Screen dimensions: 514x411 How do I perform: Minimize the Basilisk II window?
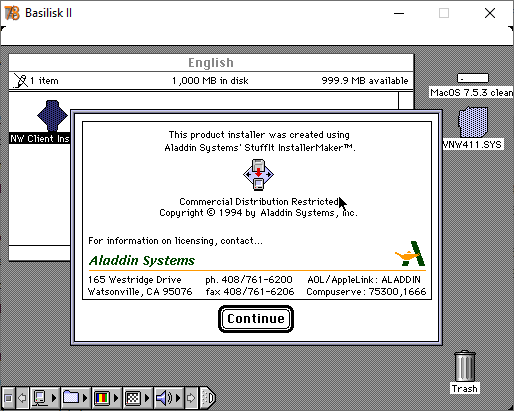pos(399,13)
